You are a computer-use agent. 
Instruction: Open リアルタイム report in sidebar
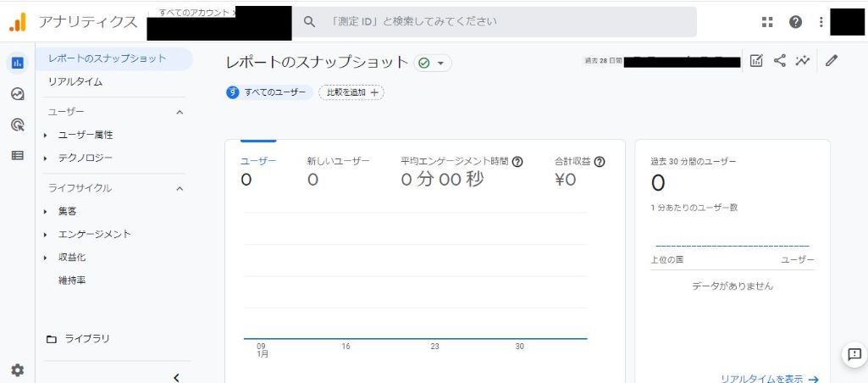coord(75,82)
